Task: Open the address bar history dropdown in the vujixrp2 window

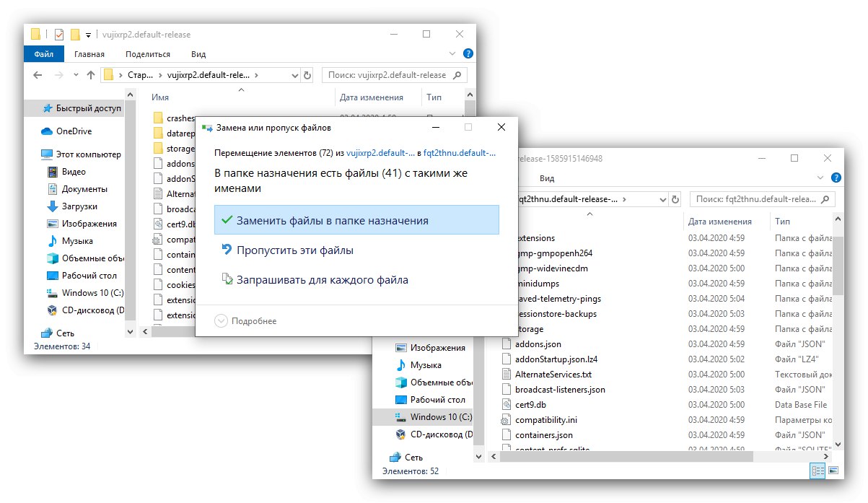Action: pyautogui.click(x=294, y=75)
